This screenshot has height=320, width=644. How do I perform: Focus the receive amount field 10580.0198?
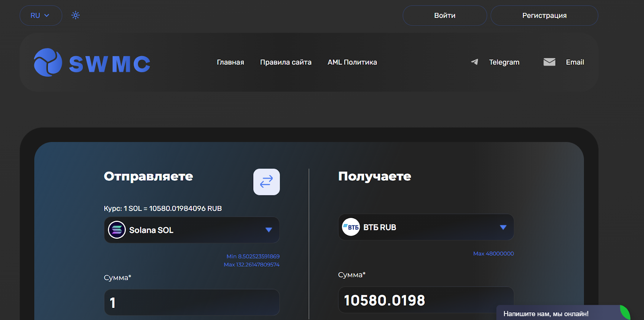tap(426, 300)
